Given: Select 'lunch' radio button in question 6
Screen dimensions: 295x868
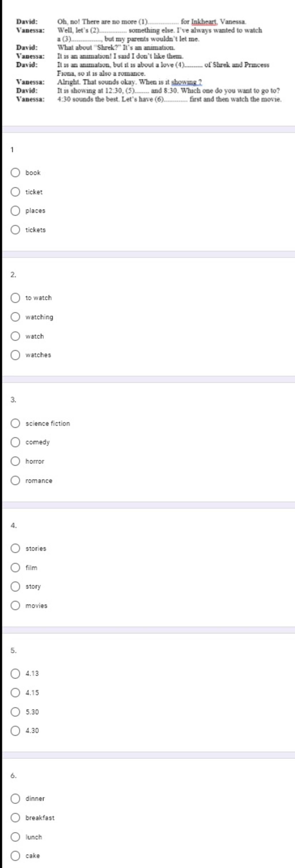Looking at the screenshot, I should pos(15,837).
